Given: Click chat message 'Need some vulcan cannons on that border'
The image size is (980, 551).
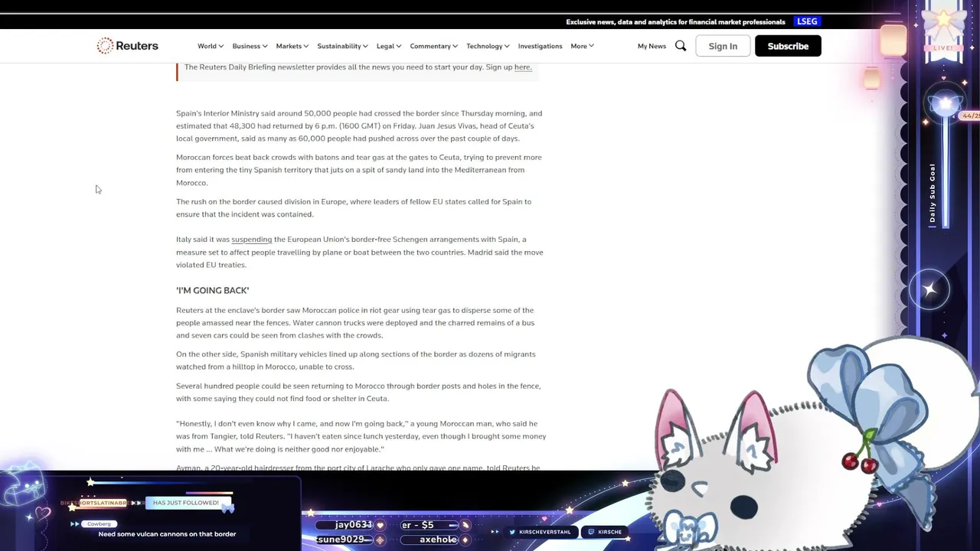Looking at the screenshot, I should 167,534.
